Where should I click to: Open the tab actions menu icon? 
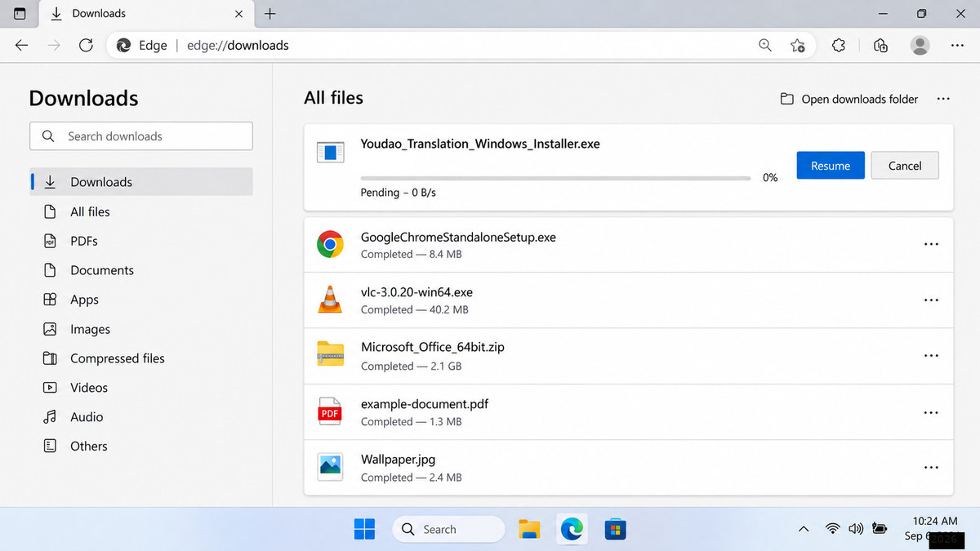pyautogui.click(x=20, y=14)
